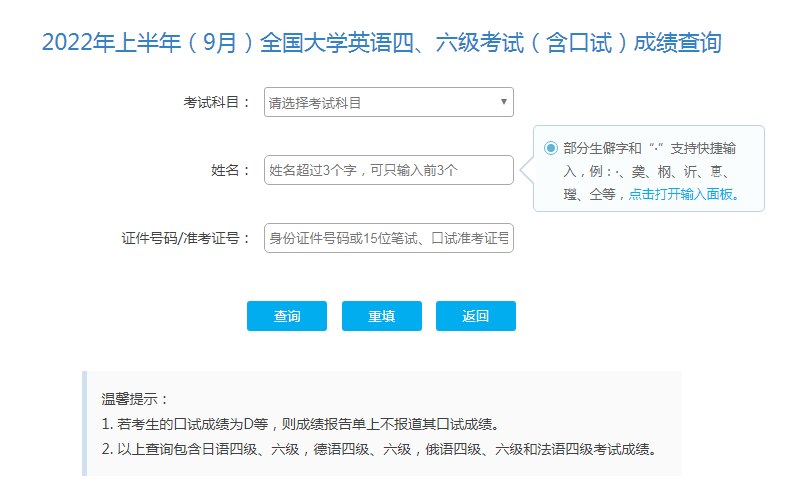The image size is (804, 489).
Task: Open the 考试科目 exam subject dropdown
Action: [388, 102]
